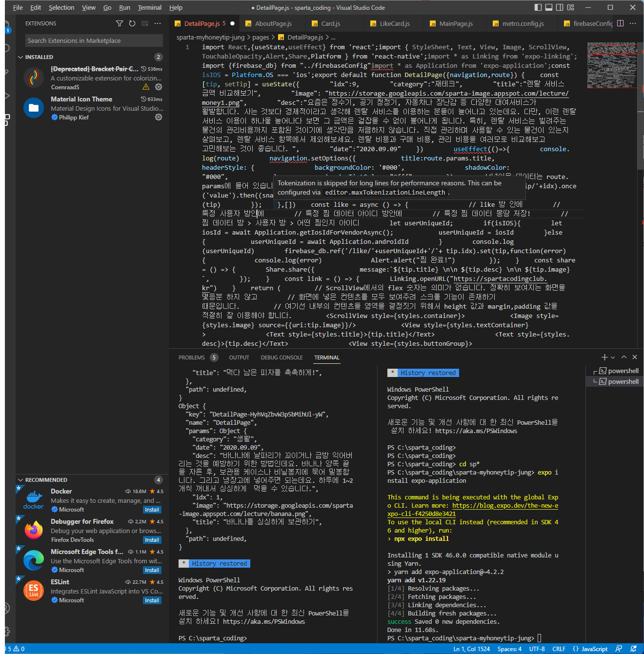Toggle the secondary side bar visibility

(x=560, y=7)
